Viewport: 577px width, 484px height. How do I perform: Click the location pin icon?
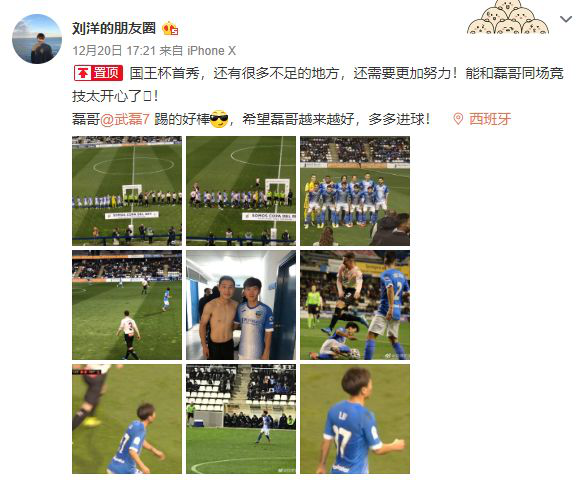458,119
